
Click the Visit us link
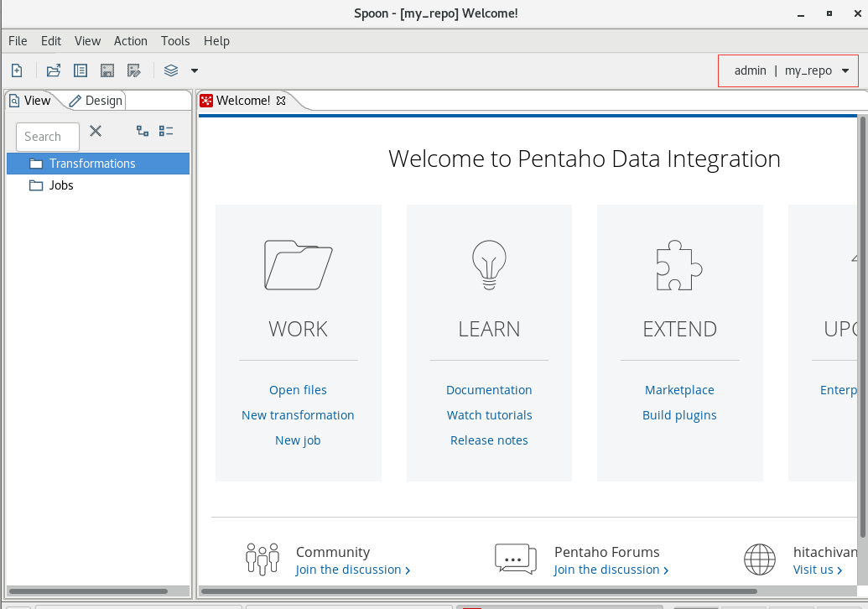pyautogui.click(x=818, y=570)
